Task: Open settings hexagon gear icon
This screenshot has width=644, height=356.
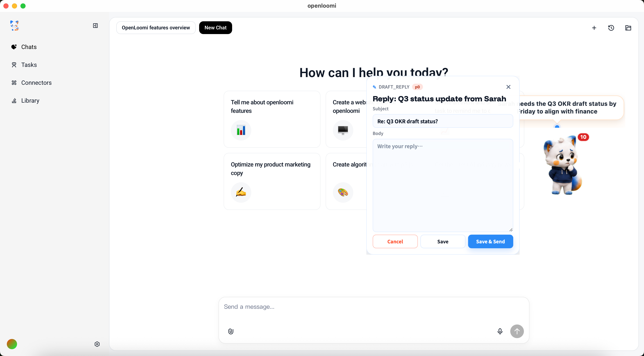Action: (x=97, y=344)
